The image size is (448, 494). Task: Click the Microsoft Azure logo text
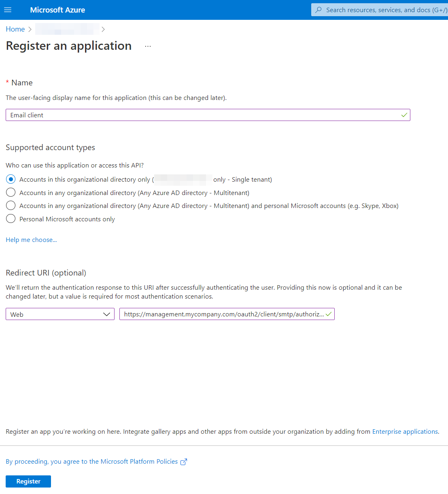(57, 10)
